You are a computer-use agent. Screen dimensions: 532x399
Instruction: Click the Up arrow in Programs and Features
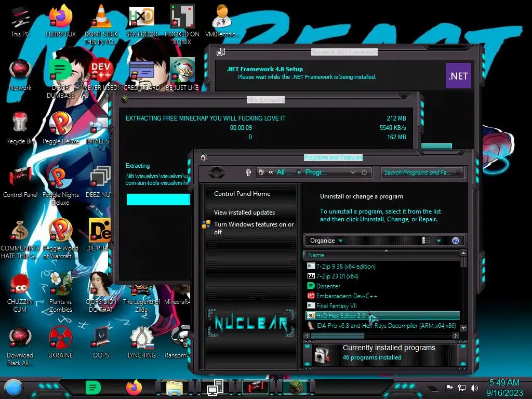point(248,172)
